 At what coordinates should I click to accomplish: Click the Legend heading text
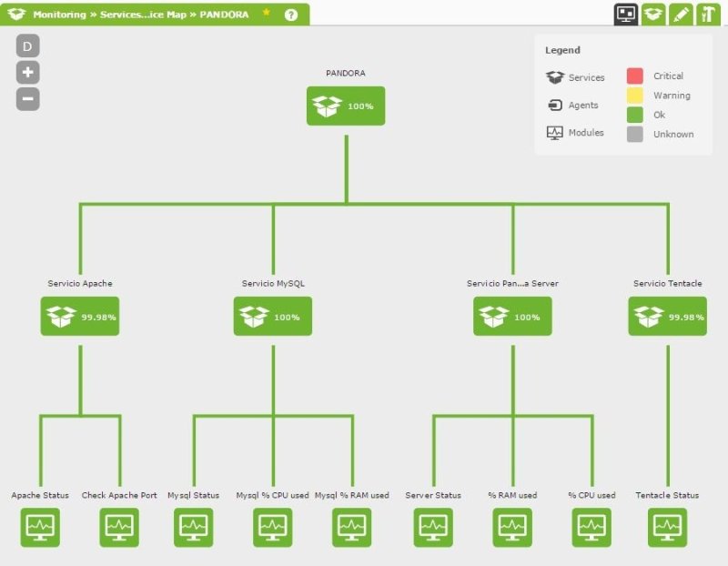562,50
